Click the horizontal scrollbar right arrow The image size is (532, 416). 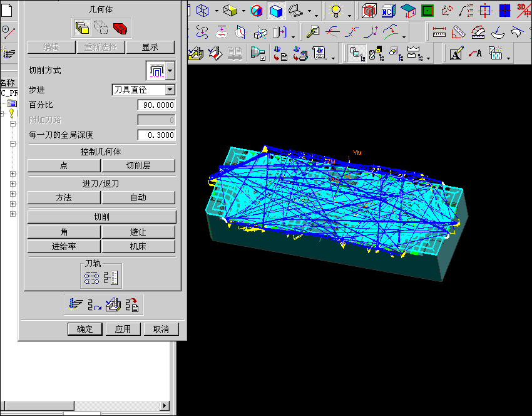pyautogui.click(x=165, y=406)
